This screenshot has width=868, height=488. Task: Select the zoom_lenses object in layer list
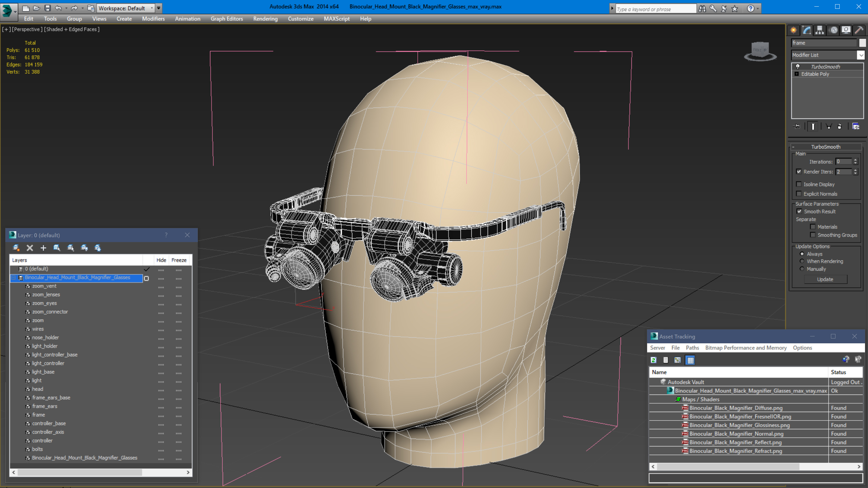(46, 294)
